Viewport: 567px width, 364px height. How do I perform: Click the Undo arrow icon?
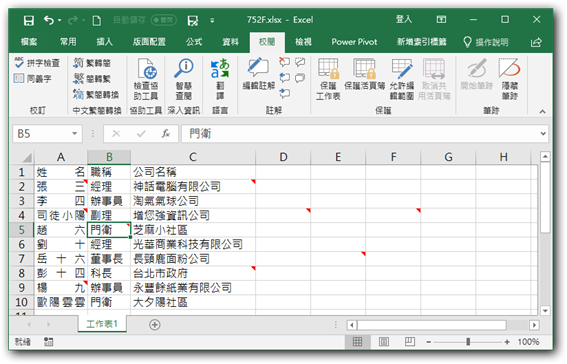[48, 20]
